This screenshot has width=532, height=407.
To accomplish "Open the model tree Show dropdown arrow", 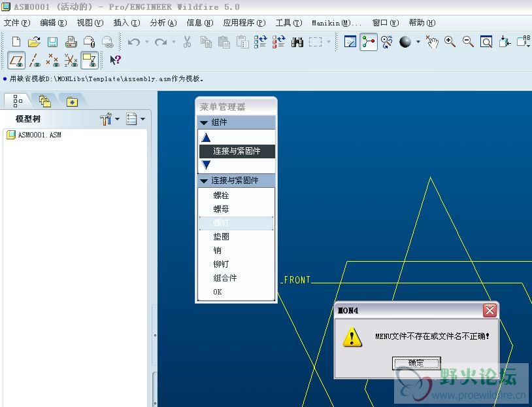I will coord(143,119).
